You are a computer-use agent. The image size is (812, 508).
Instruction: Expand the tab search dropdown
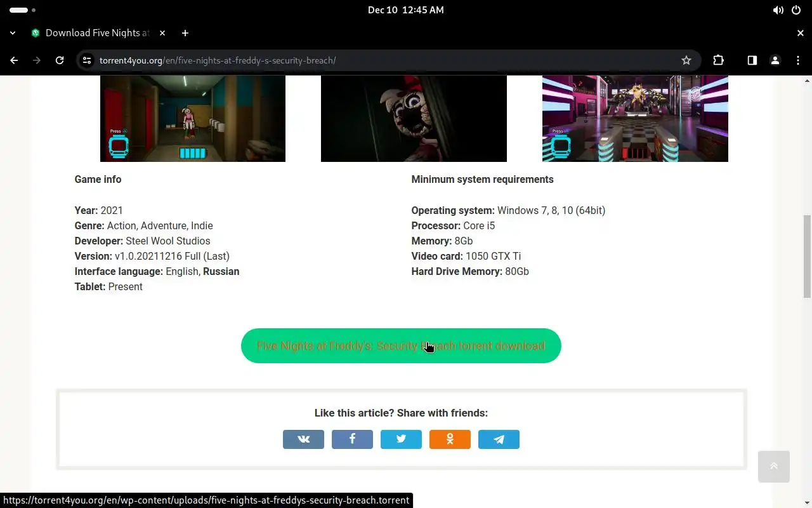point(13,33)
